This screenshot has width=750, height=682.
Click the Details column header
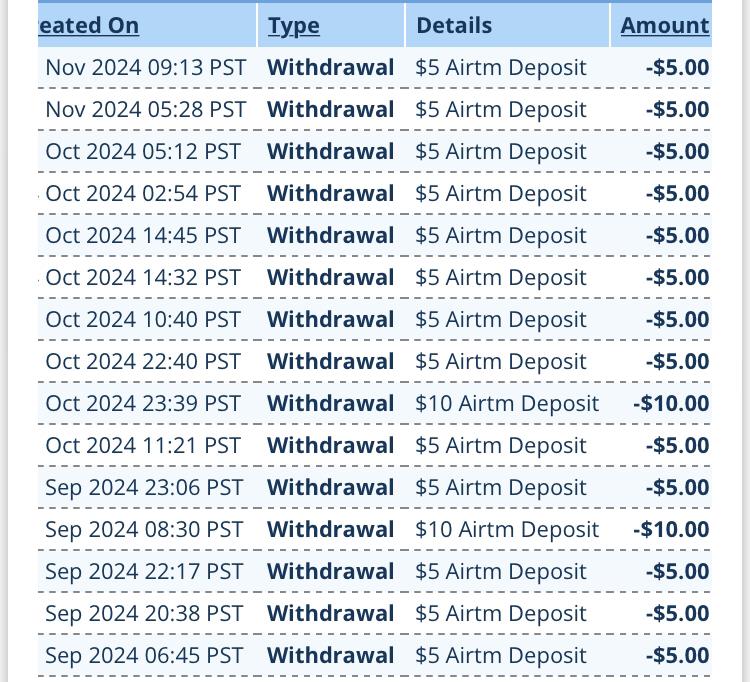coord(454,25)
